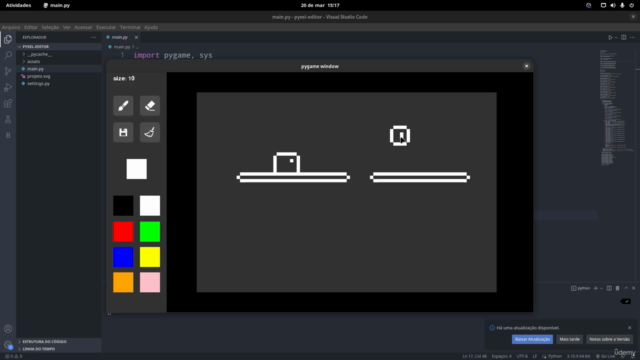Viewport: 640px width, 360px height.
Task: Change the UTF-8 encoding in status bar
Action: tap(522, 356)
